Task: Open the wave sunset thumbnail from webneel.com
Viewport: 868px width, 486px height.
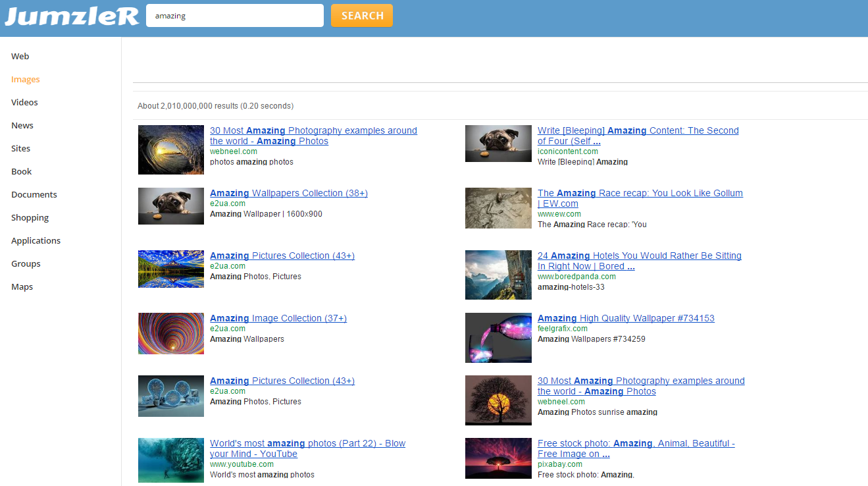Action: tap(171, 149)
